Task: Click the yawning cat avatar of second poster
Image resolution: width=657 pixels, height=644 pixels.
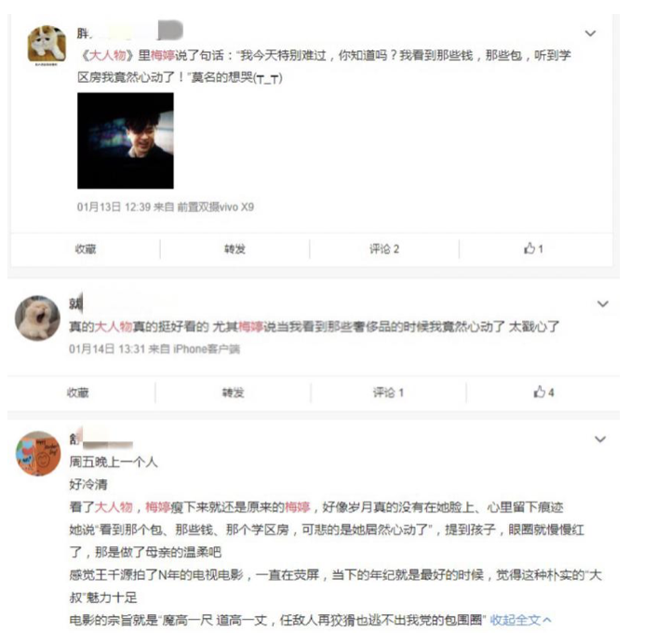Action: (x=37, y=317)
